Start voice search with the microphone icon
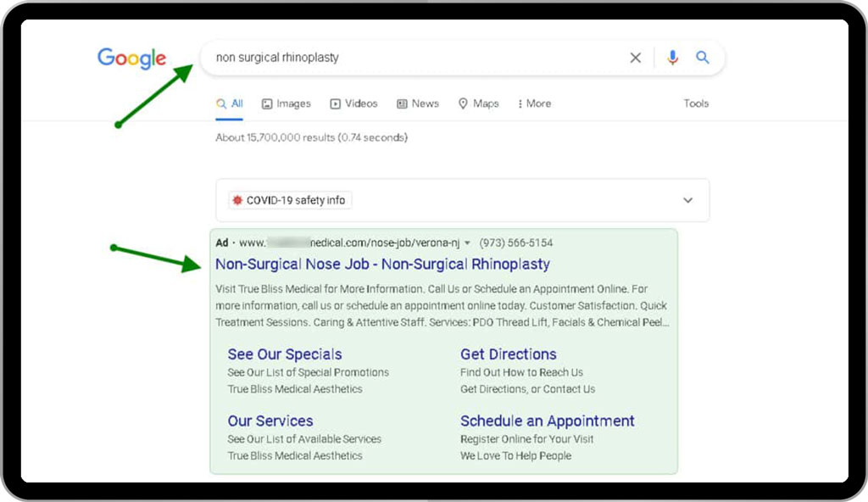The image size is (868, 502). 672,58
